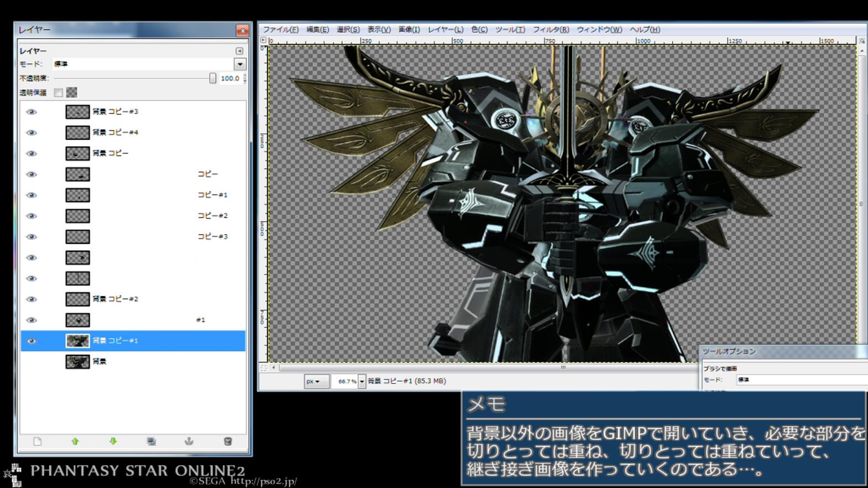Open the 選択(S) menu
Image resolution: width=868 pixels, height=488 pixels.
[x=348, y=30]
